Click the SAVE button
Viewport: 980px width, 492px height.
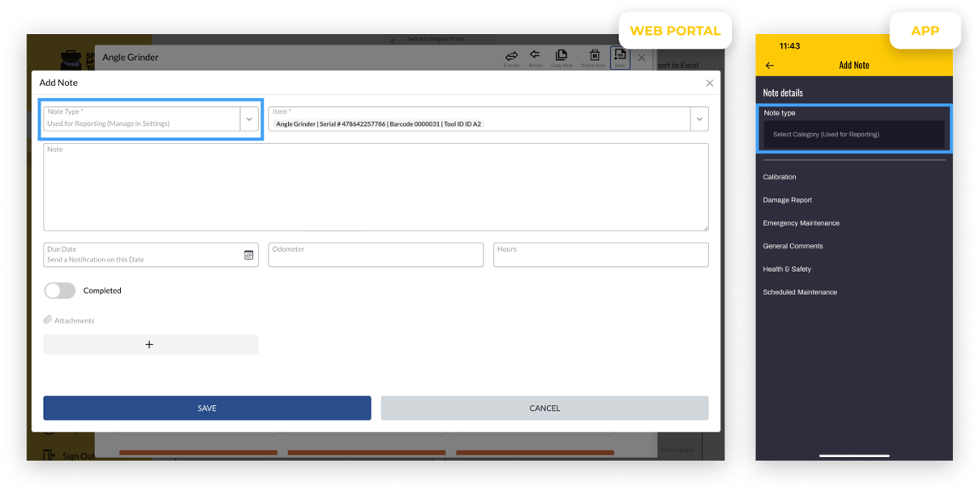[x=207, y=408]
